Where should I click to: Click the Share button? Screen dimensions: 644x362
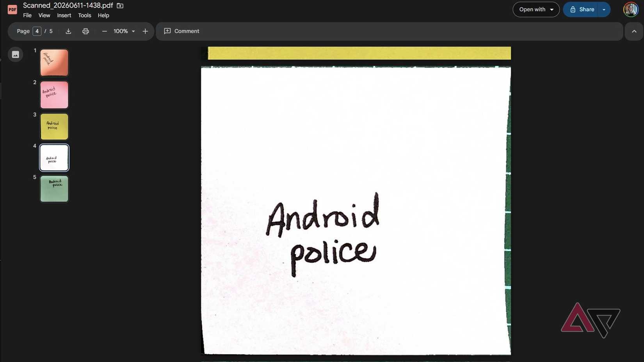pyautogui.click(x=581, y=9)
